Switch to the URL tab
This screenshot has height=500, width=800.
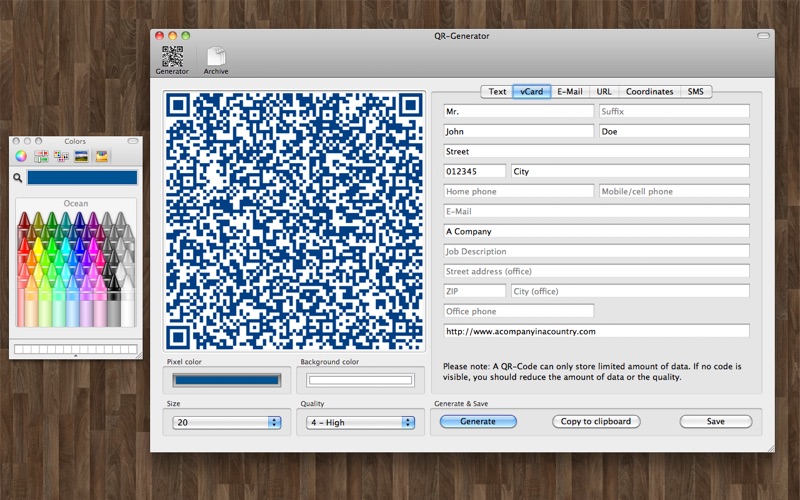click(604, 92)
